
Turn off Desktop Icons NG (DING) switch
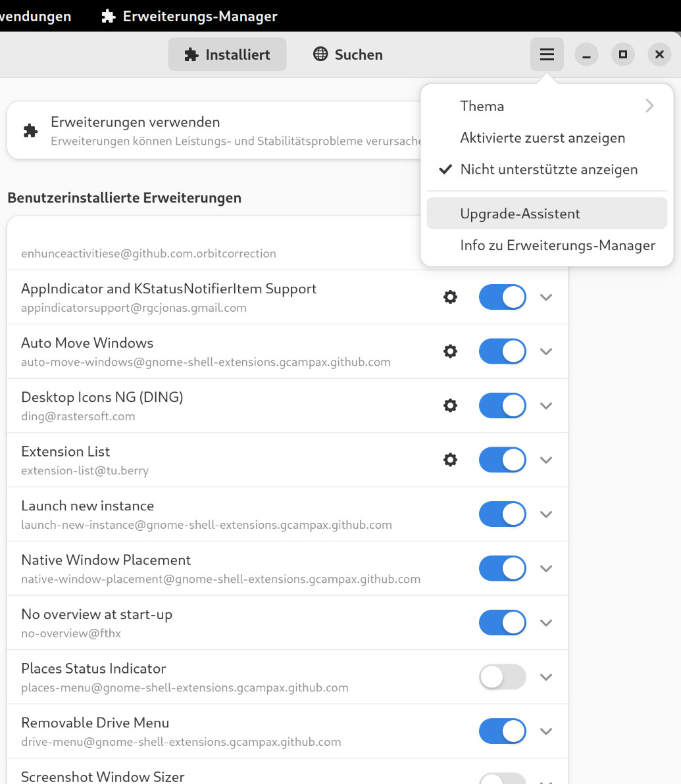(503, 406)
